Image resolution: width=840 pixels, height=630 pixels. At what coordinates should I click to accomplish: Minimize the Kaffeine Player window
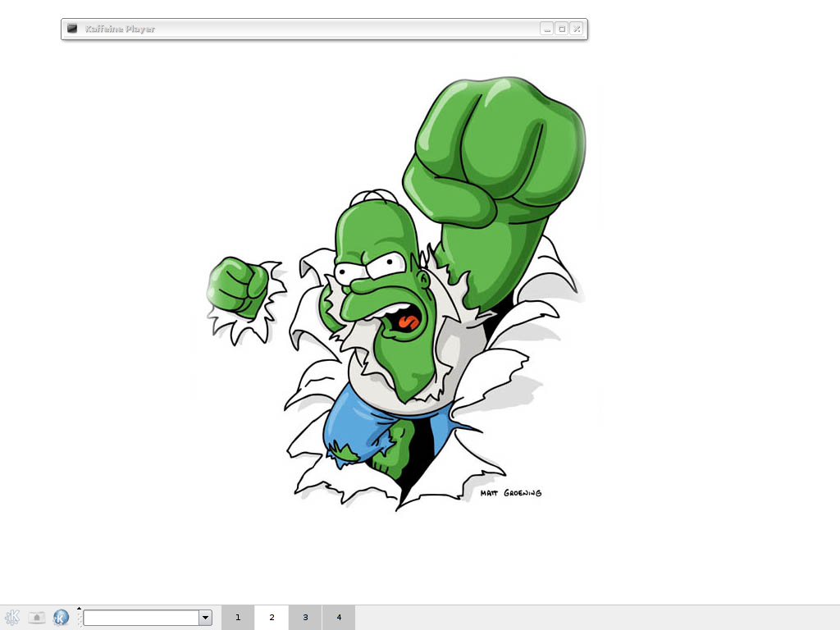[547, 29]
